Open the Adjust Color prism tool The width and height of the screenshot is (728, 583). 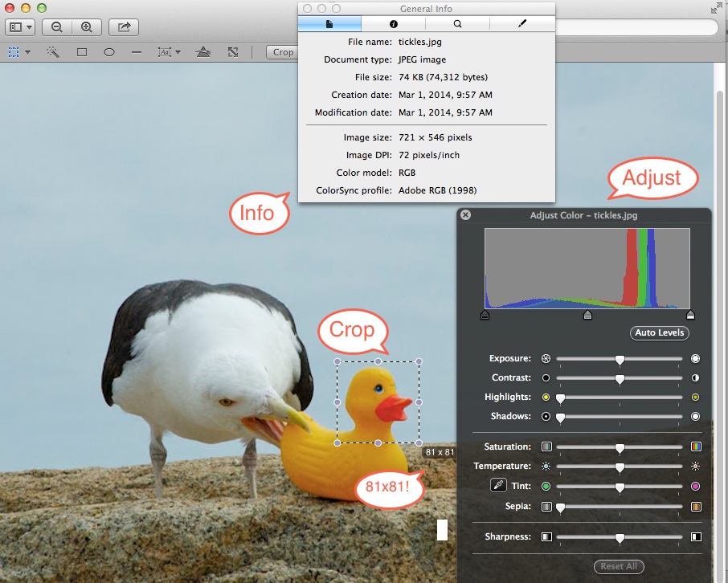204,52
